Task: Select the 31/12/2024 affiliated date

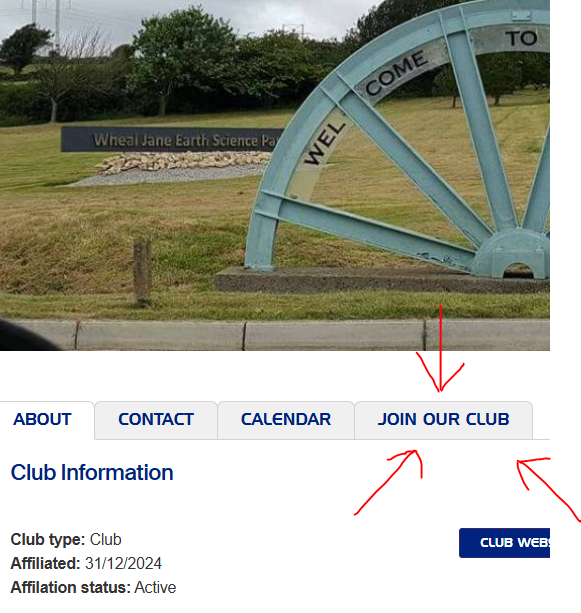Action: [x=123, y=564]
